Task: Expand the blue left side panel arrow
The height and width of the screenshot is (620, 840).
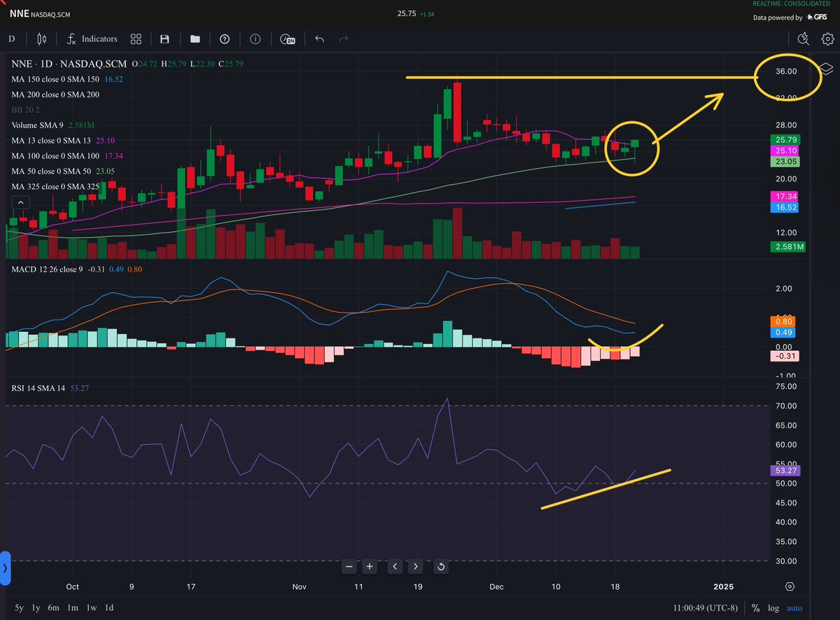Action: pos(5,567)
